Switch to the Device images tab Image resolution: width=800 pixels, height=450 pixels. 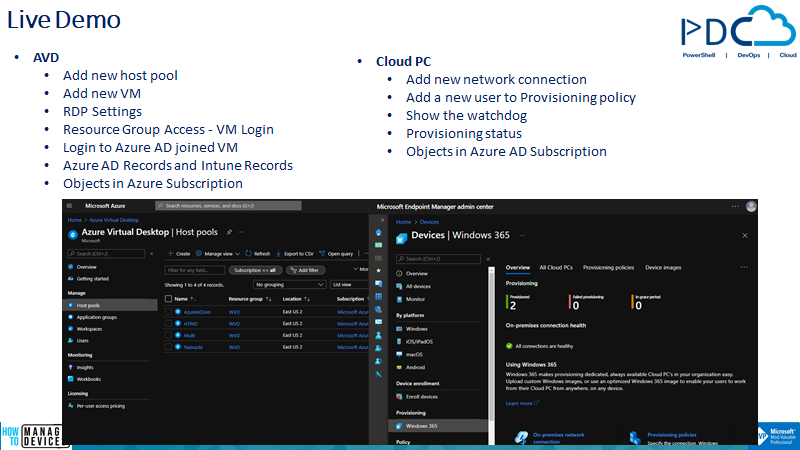(x=663, y=267)
